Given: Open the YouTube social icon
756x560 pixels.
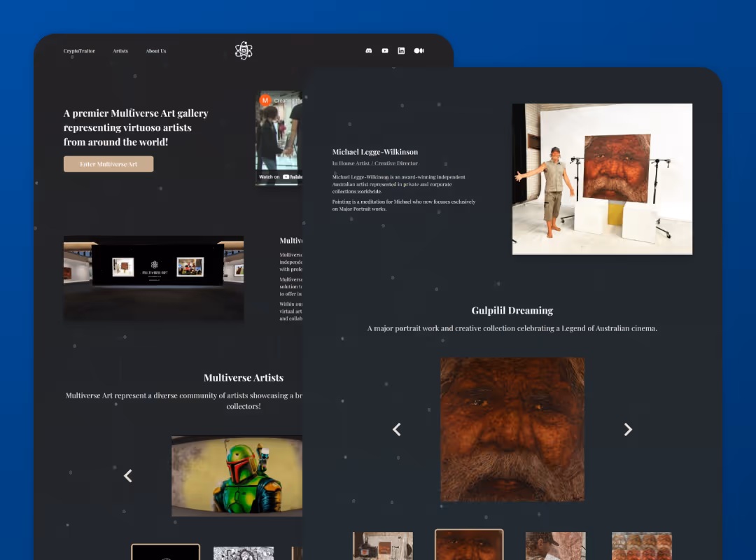Looking at the screenshot, I should pyautogui.click(x=385, y=50).
